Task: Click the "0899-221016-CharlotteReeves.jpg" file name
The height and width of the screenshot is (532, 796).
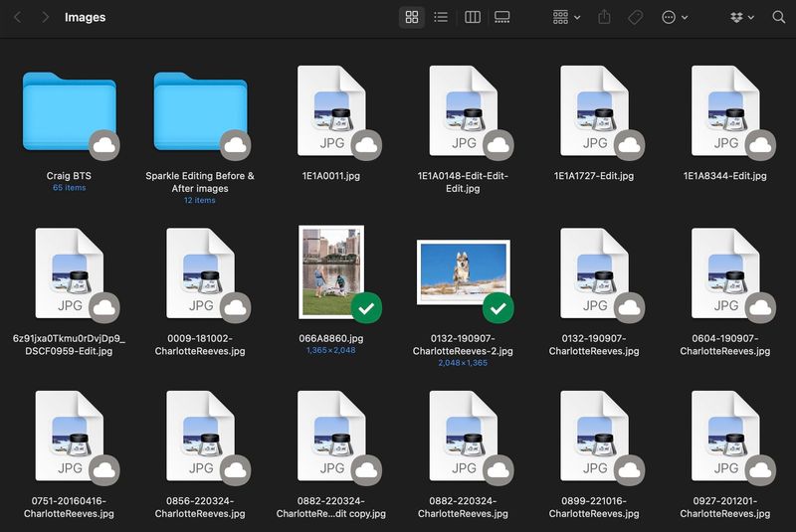Action: coord(594,507)
